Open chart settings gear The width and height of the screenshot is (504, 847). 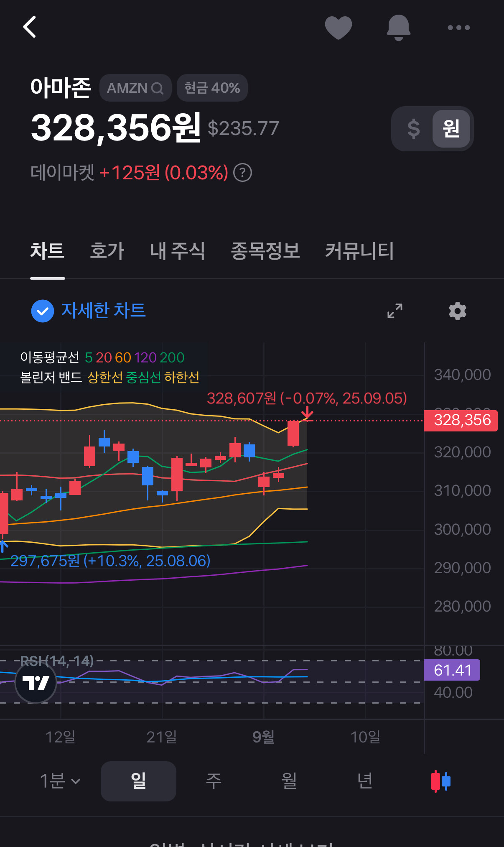[458, 311]
